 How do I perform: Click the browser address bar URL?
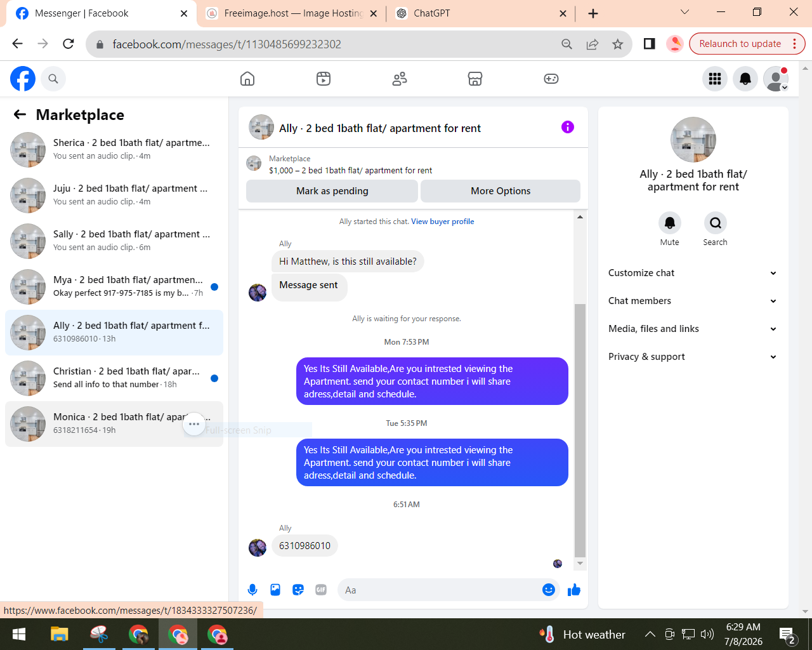point(227,44)
